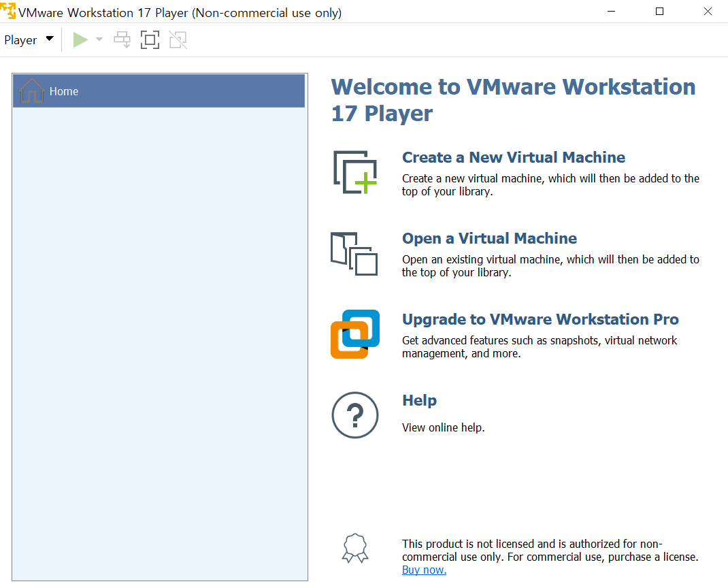
Task: Maximize the VMware Player window
Action: pos(659,11)
